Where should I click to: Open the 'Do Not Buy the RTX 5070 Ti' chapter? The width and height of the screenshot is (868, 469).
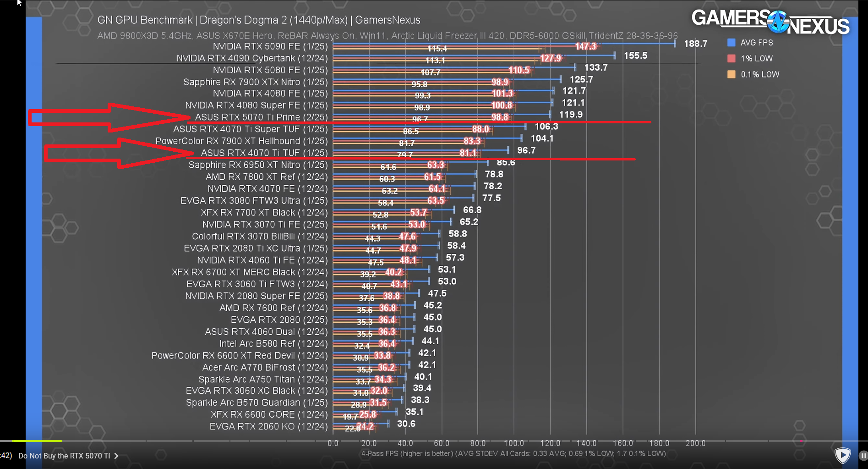pos(64,456)
